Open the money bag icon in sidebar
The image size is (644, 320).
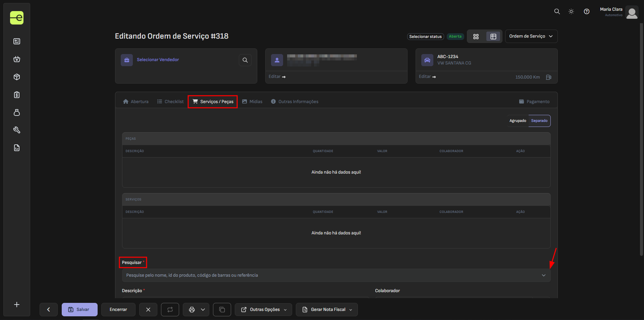17,112
